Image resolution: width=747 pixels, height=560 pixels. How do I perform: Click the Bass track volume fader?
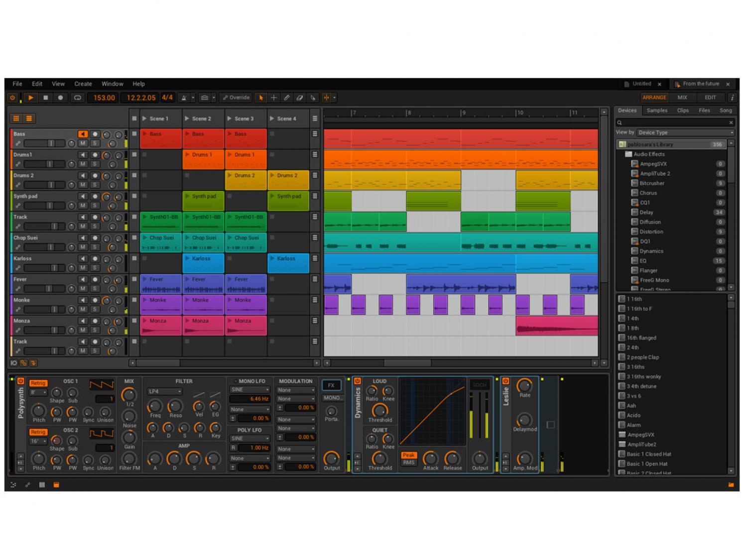[45, 143]
